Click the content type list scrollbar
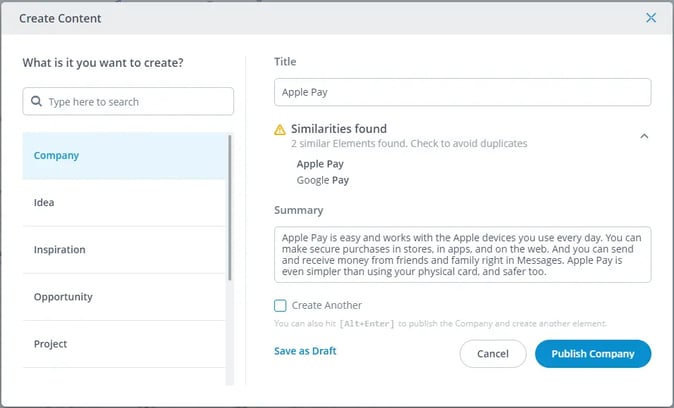 point(230,208)
